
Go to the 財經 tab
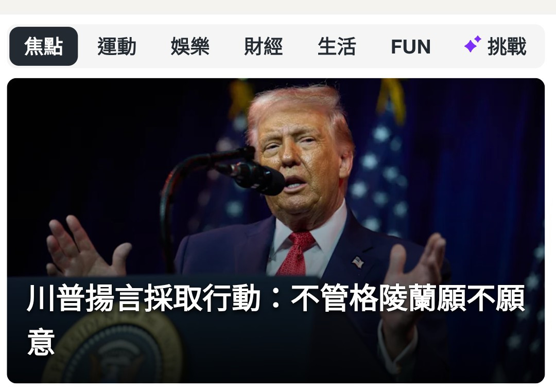pos(264,46)
